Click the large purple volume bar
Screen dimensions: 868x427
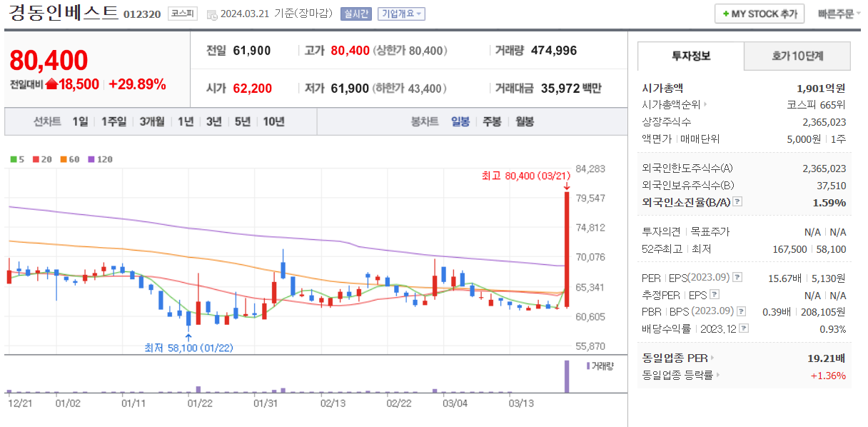point(567,376)
